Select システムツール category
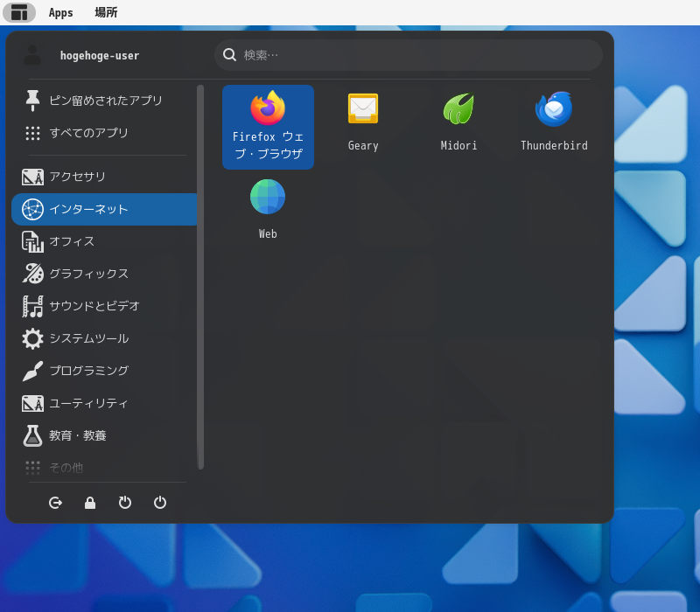Screen dimensions: 700x612 pos(104,338)
